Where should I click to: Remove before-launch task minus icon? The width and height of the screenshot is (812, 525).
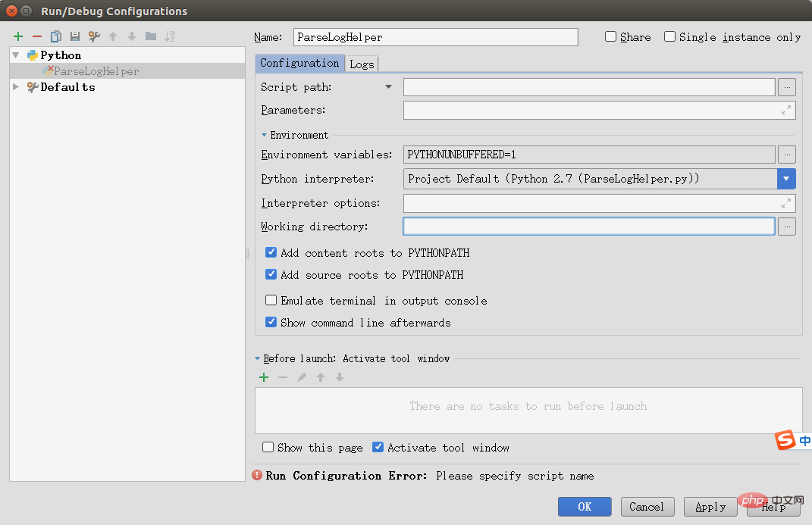point(283,377)
